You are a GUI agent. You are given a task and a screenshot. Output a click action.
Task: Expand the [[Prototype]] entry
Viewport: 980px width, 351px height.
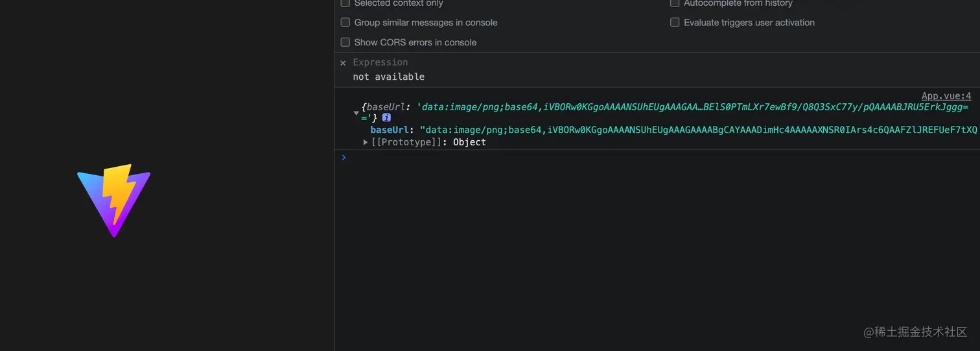[x=366, y=142]
